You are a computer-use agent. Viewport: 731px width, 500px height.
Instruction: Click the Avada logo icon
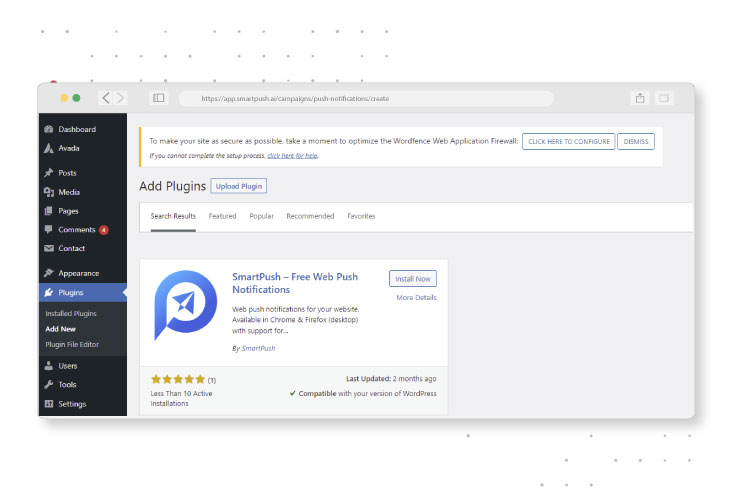click(x=48, y=148)
